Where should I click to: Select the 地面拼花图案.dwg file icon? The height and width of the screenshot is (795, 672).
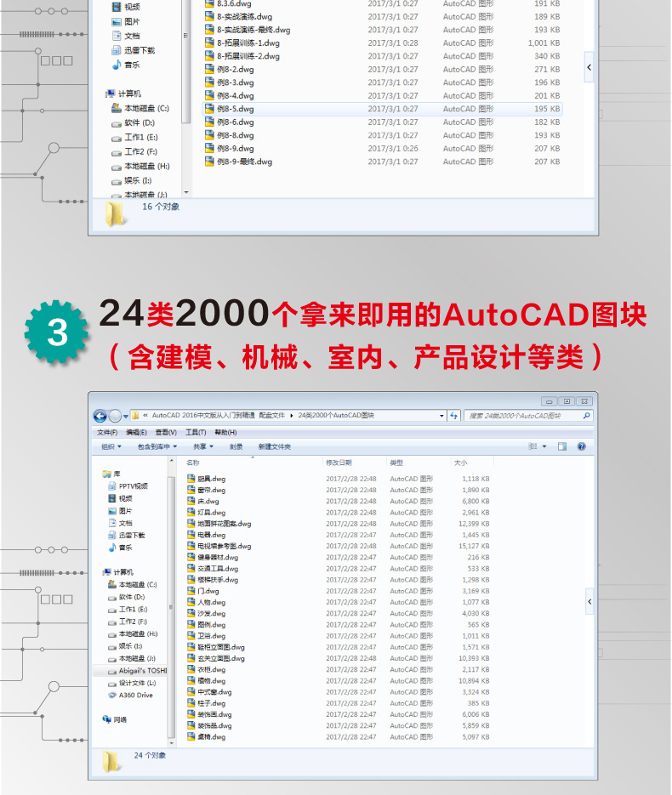tap(191, 523)
